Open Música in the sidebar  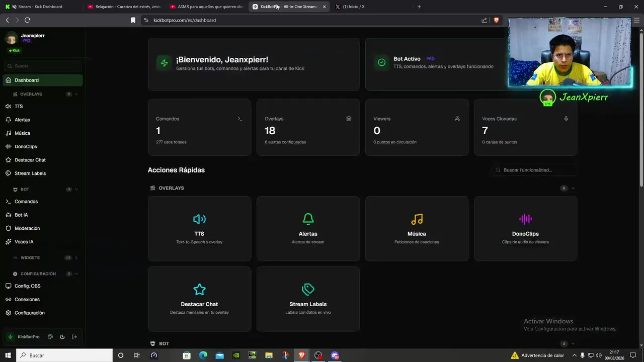(x=43, y=133)
